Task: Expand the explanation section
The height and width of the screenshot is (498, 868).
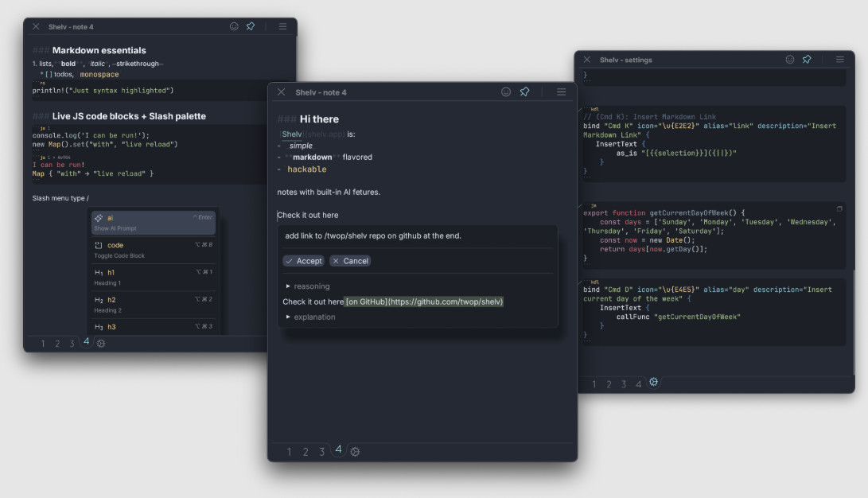Action: (x=310, y=317)
